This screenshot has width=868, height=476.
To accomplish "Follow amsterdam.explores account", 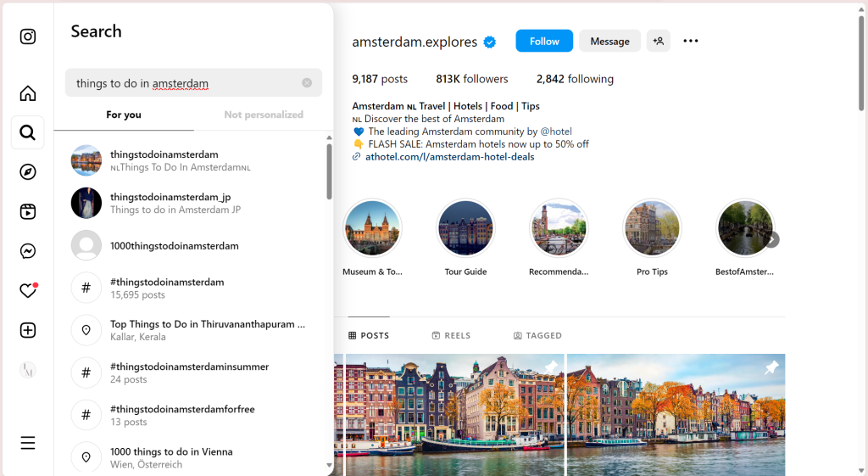I will pyautogui.click(x=544, y=41).
